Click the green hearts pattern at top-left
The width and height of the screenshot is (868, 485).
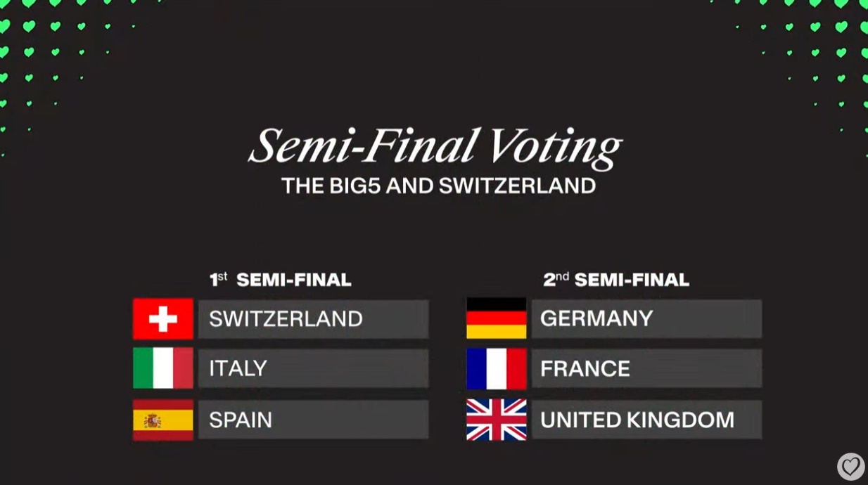click(42, 42)
